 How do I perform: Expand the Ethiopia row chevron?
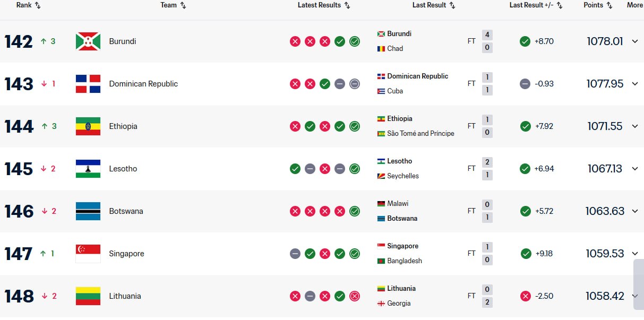point(635,126)
